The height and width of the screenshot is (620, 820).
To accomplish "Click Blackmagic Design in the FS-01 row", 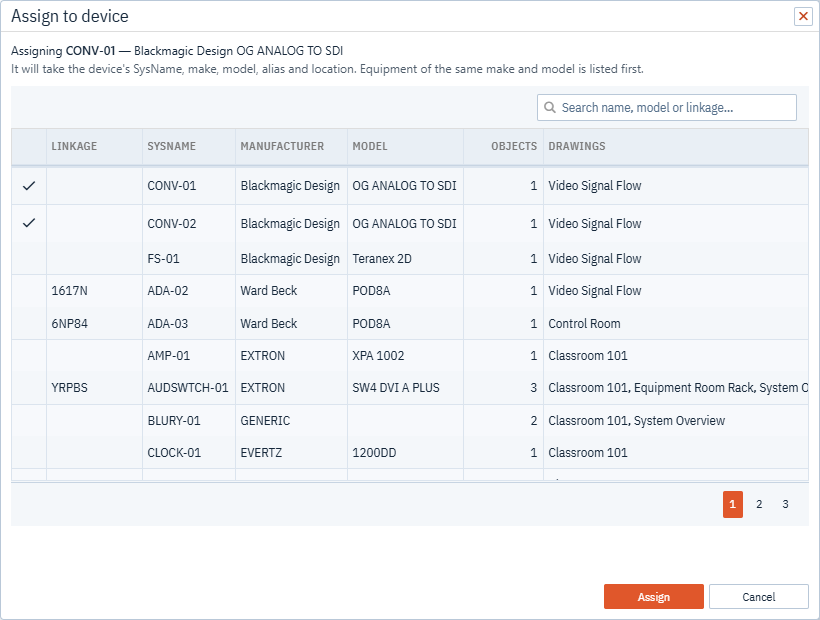I will (290, 259).
